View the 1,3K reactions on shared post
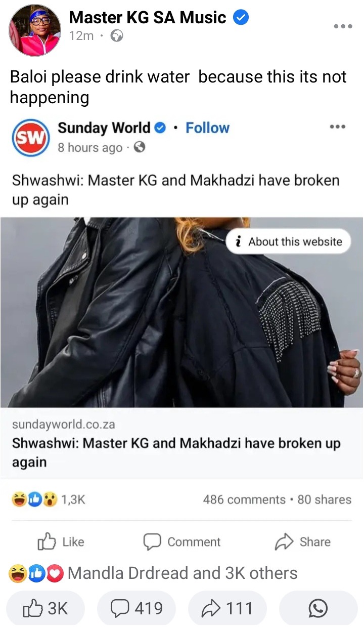 tap(49, 499)
